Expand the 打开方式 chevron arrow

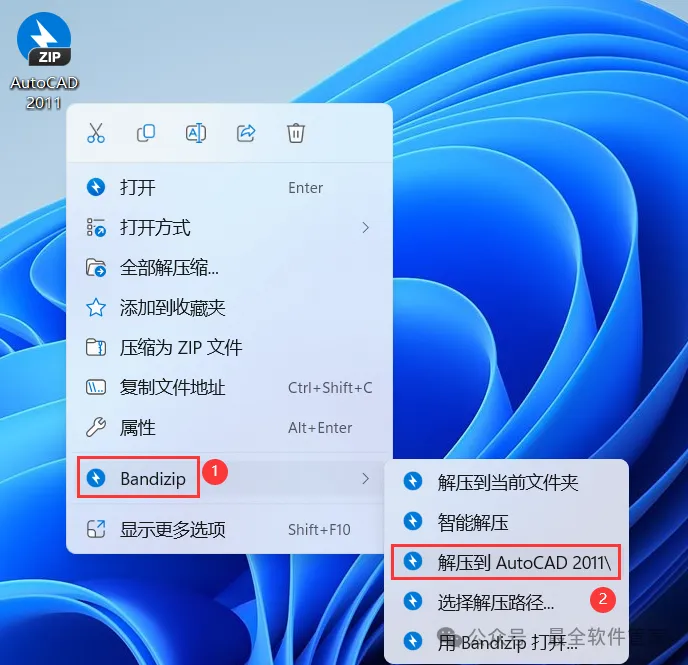click(365, 228)
